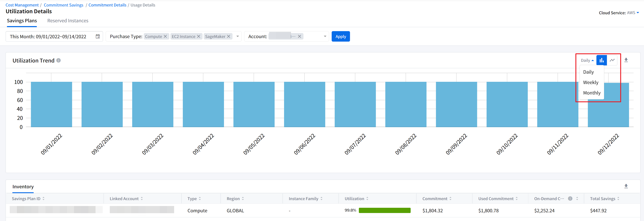Expand the Purchase Type dropdown
The width and height of the screenshot is (644, 221).
[x=237, y=37]
